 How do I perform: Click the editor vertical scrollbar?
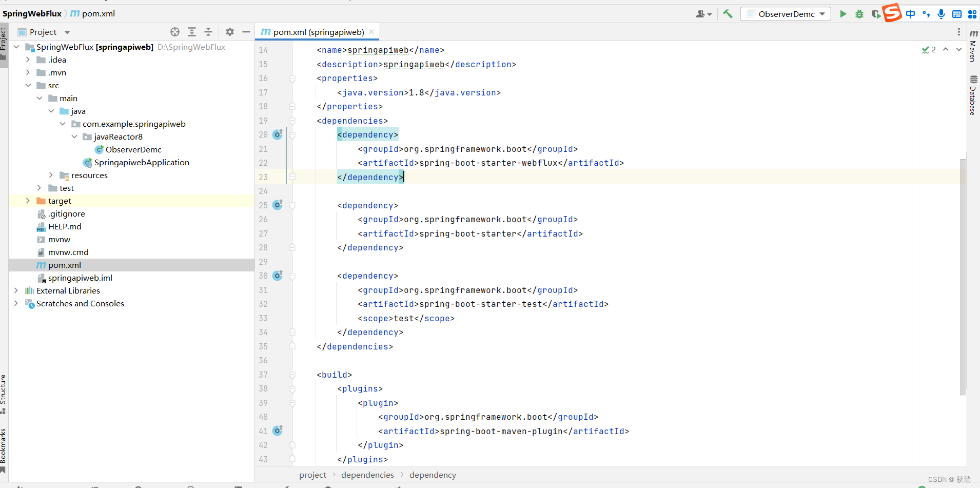pyautogui.click(x=963, y=277)
